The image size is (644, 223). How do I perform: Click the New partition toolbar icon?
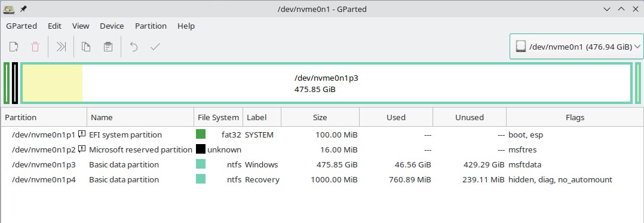tap(14, 47)
